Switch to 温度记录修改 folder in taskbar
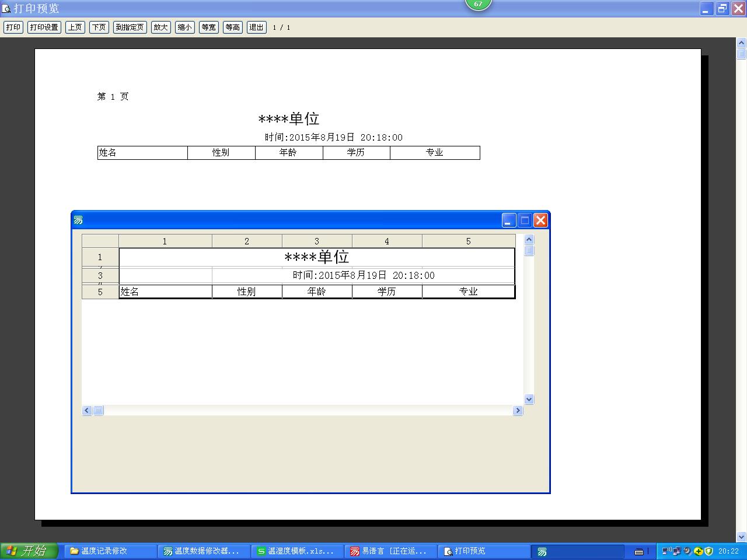The width and height of the screenshot is (747, 560). [x=110, y=551]
